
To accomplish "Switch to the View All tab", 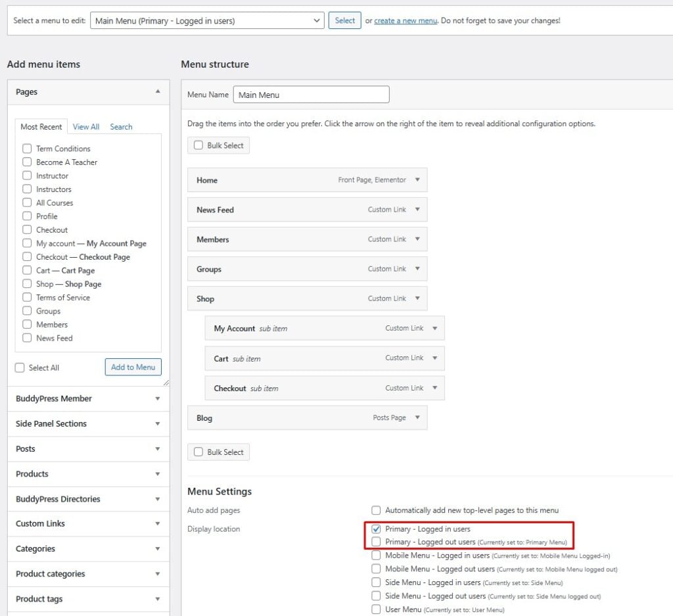I will point(86,127).
